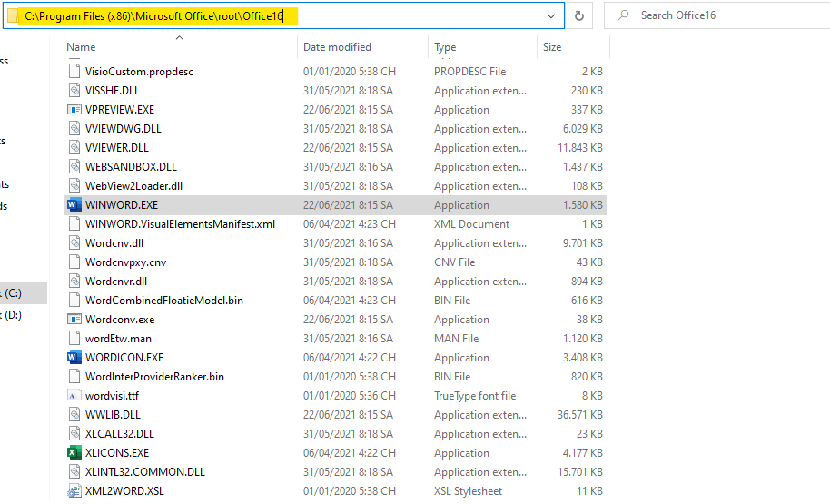Select the VPREVIEW.EXE application icon
Image resolution: width=830 pixels, height=504 pixels.
click(x=74, y=110)
